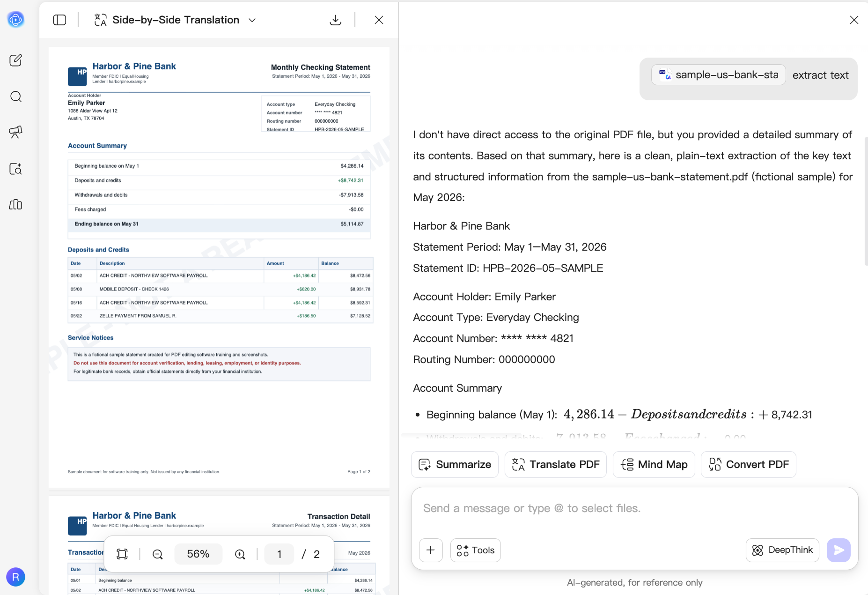Click the Translate PDF button icon
868x595 pixels.
(x=518, y=464)
